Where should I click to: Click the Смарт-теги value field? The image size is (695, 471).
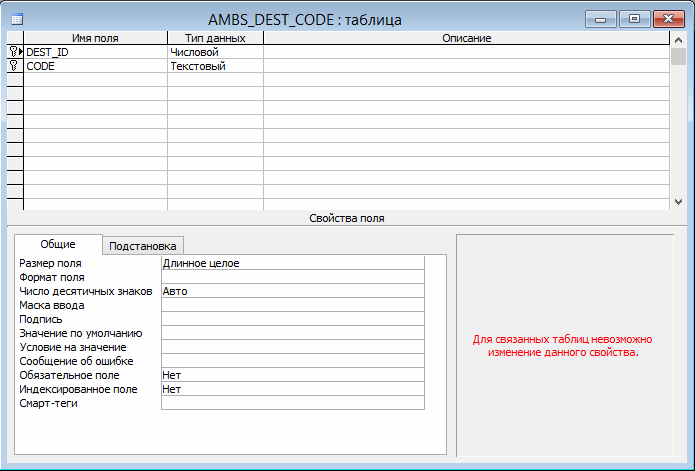pos(293,403)
